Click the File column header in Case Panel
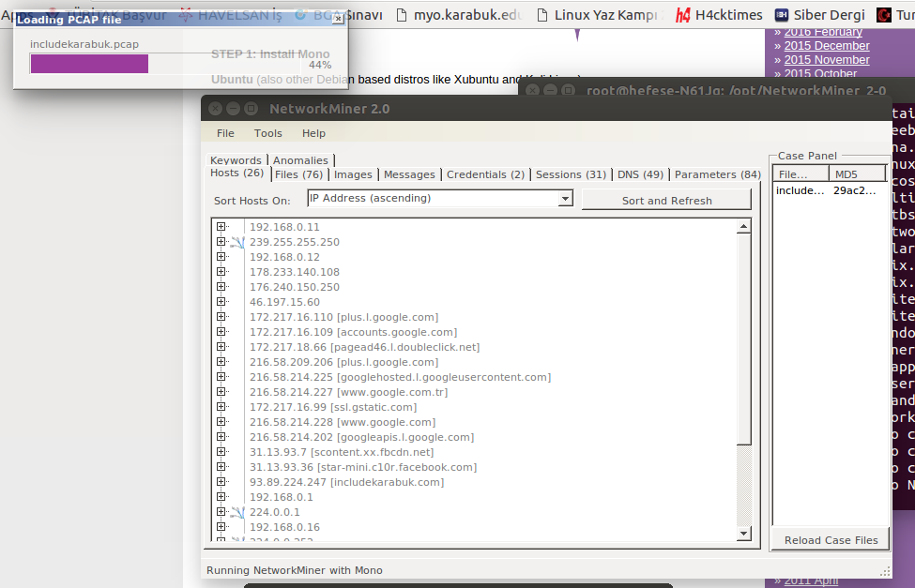This screenshot has height=588, width=915. 801,173
